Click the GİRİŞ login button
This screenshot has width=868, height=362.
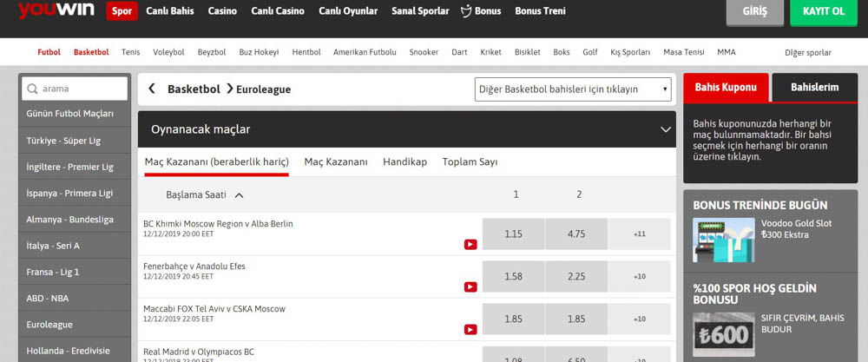coord(754,12)
